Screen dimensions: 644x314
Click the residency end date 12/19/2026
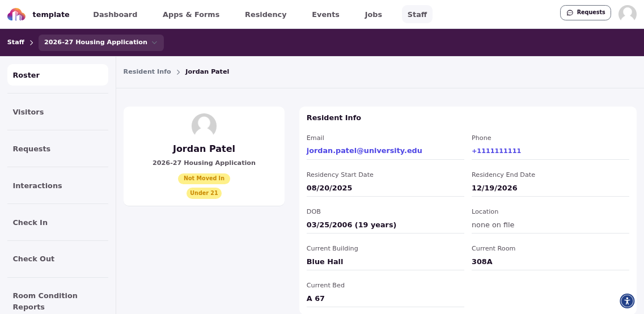(x=494, y=188)
